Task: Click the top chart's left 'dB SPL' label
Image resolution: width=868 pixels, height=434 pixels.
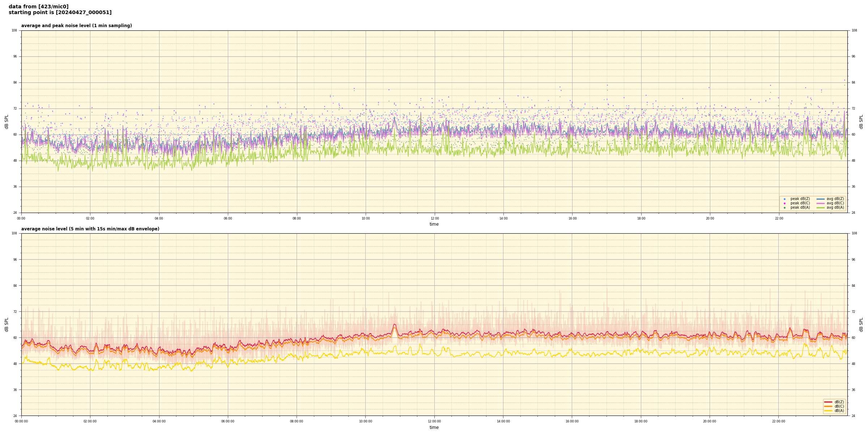Action: click(x=7, y=122)
